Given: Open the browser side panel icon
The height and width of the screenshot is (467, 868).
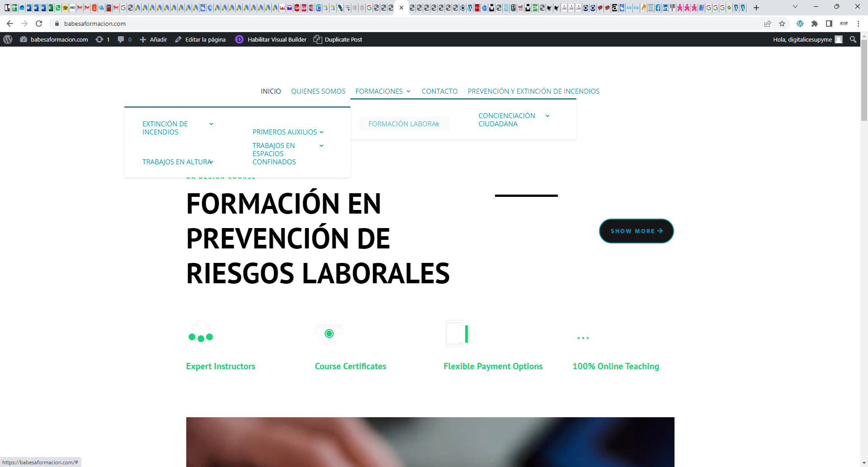Looking at the screenshot, I should point(829,24).
